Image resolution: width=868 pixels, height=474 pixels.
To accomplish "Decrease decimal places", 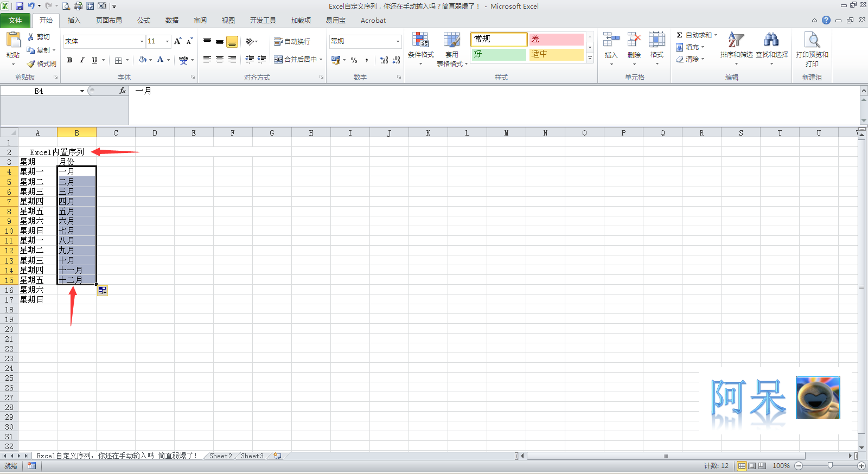I will coord(397,60).
